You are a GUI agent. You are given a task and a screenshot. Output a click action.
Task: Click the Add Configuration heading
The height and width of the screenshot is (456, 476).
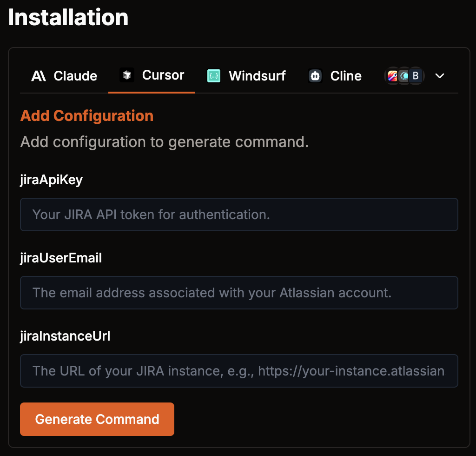coord(87,116)
